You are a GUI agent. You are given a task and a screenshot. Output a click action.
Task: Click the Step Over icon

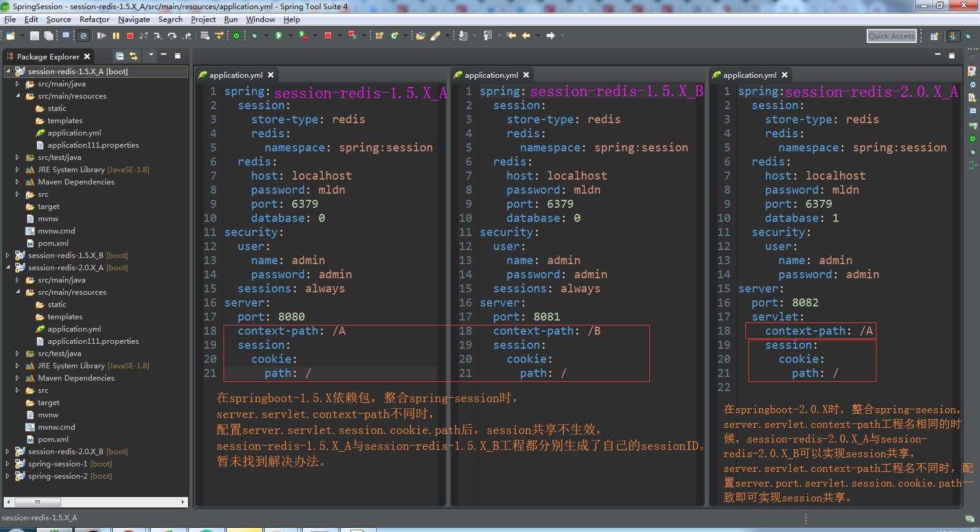pos(172,36)
